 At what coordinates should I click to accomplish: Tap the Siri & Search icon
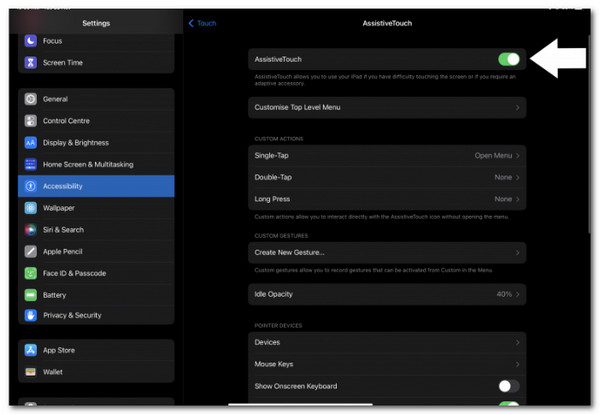pyautogui.click(x=31, y=230)
